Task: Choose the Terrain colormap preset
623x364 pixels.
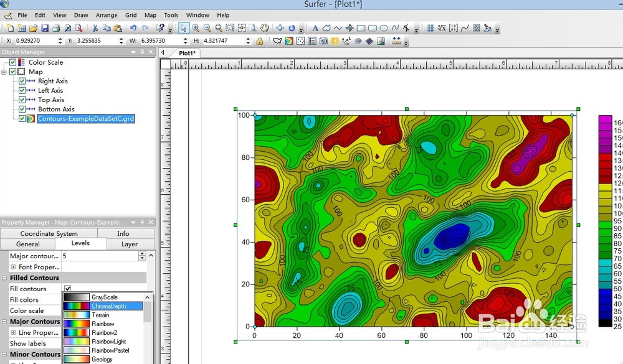Action: 103,315
